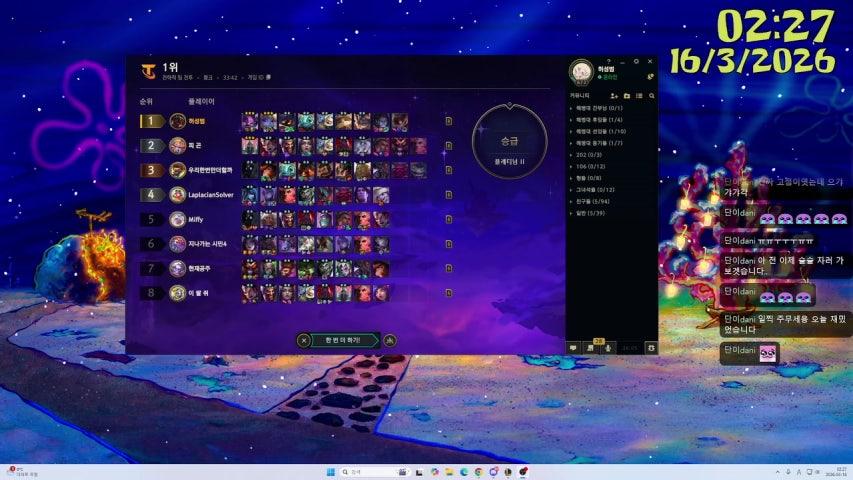This screenshot has width=853, height=480.
Task: Open the friend search magnifier icon
Action: pyautogui.click(x=651, y=96)
